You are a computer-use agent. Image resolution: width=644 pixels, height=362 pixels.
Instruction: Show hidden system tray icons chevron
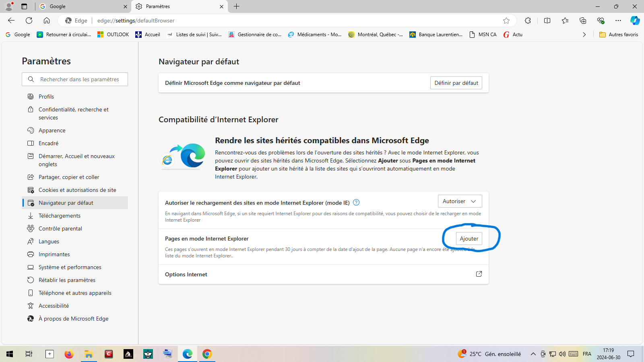pos(533,354)
